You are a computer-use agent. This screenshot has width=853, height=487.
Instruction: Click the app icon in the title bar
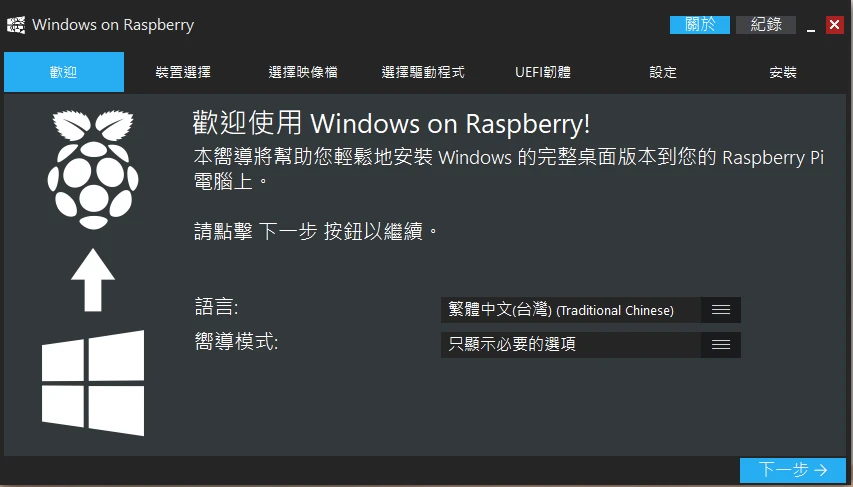coord(17,25)
